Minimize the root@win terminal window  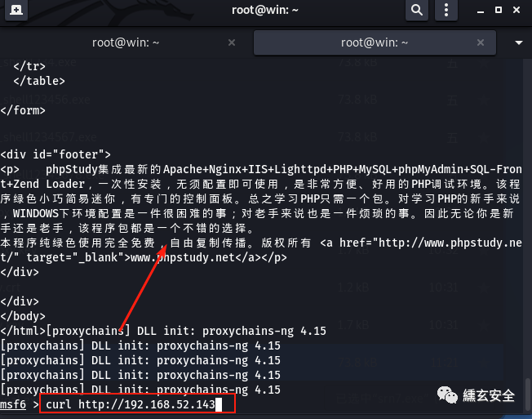pos(481,10)
